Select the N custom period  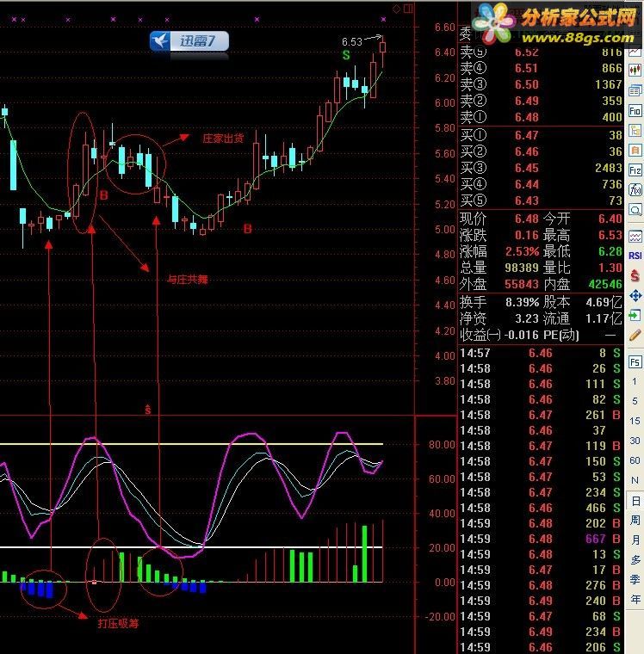pyautogui.click(x=635, y=480)
